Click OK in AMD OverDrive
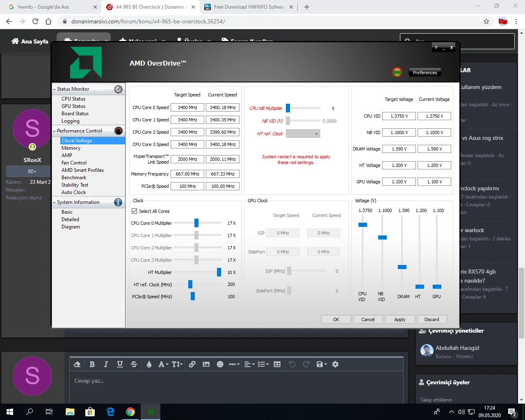Viewport: 525px width, 420px height. (336, 320)
